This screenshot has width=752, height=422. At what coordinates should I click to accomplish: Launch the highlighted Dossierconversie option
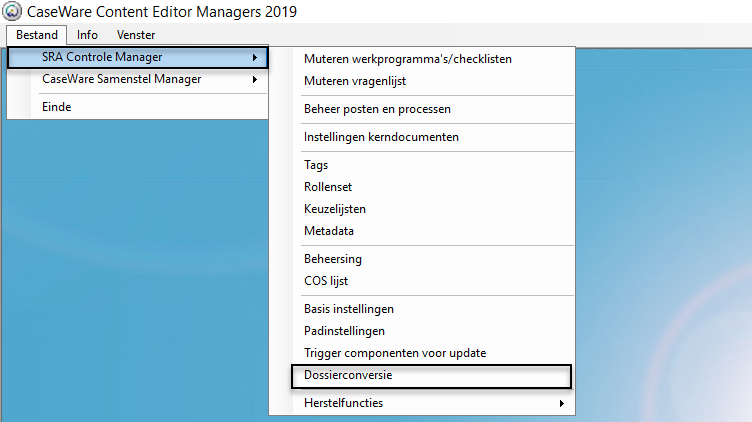431,376
